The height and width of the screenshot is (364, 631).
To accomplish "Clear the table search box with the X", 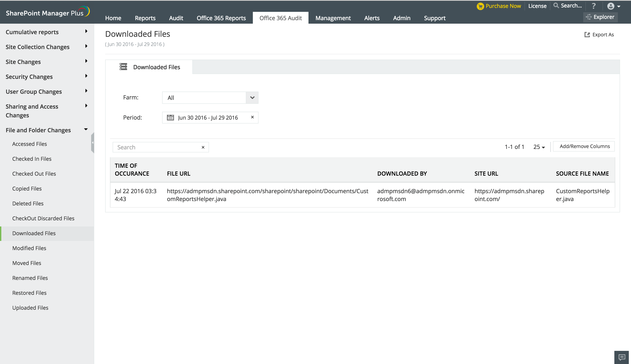I will pyautogui.click(x=203, y=147).
